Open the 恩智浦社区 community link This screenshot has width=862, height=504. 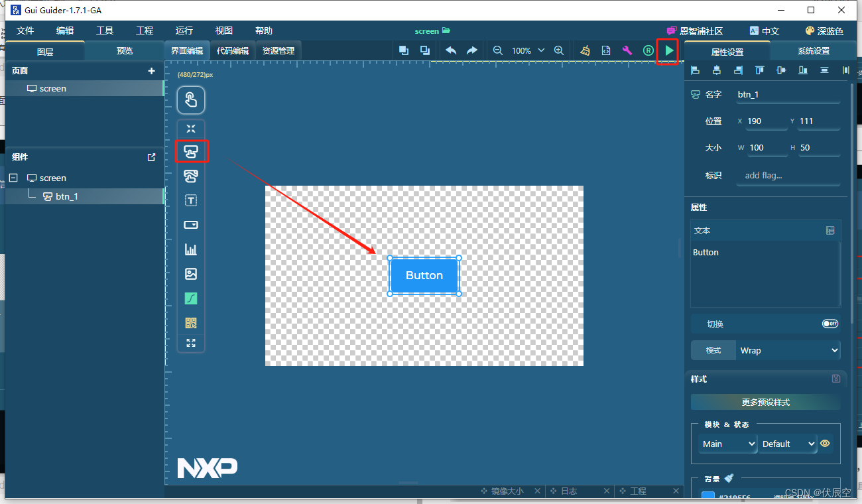point(695,31)
